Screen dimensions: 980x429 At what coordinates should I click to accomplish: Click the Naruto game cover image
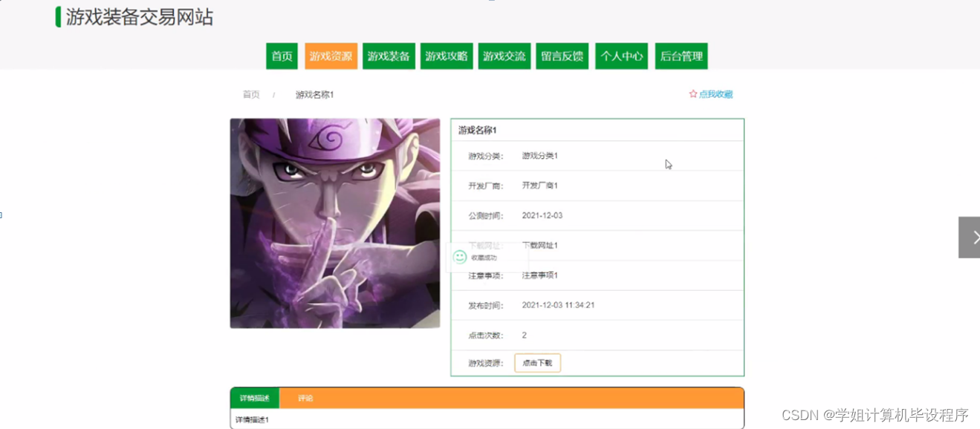point(335,223)
